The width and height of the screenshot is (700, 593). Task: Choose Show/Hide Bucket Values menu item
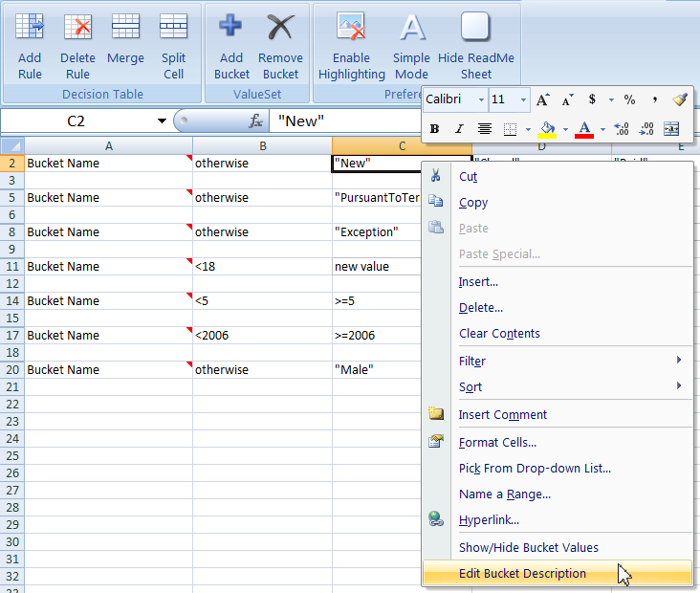pos(558,547)
